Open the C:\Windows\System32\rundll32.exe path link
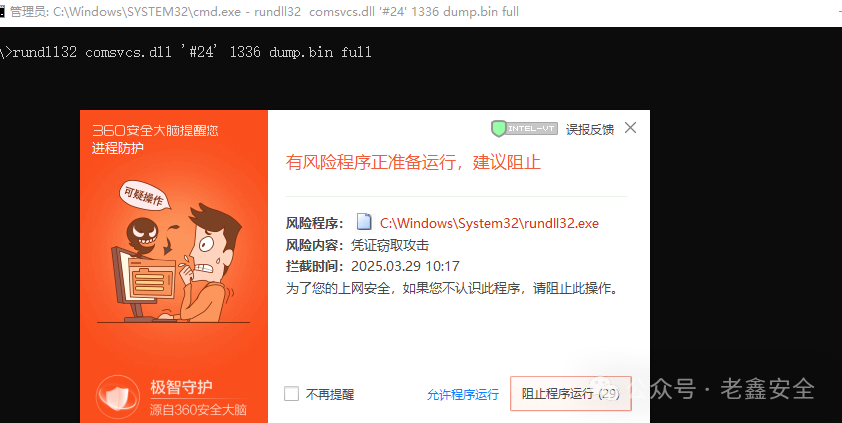The width and height of the screenshot is (842, 423). 489,223
